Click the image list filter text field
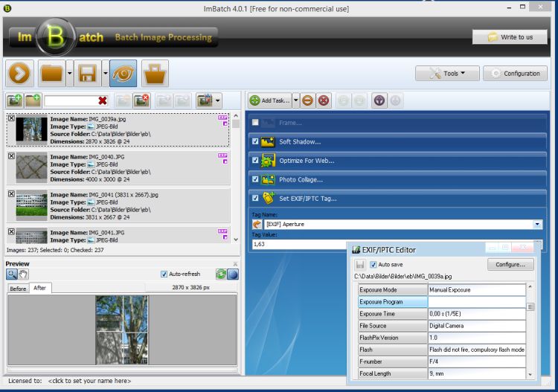Image resolution: width=558 pixels, height=392 pixels. [x=71, y=100]
